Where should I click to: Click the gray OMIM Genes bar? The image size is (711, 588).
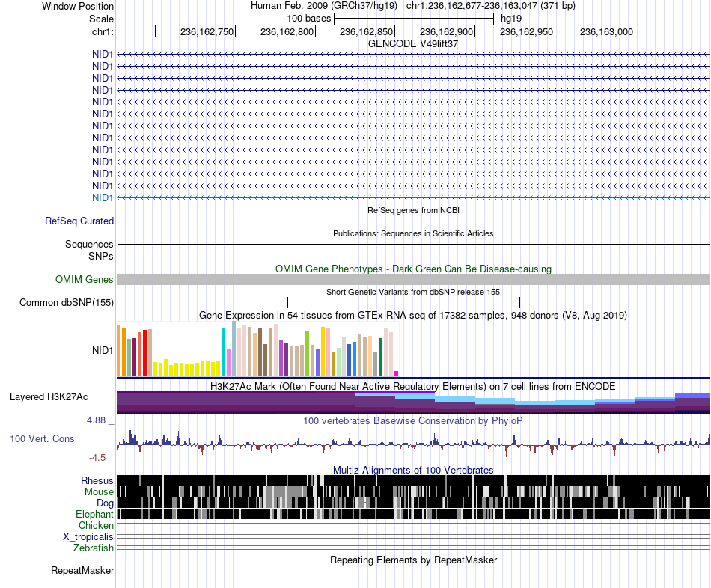pos(413,279)
